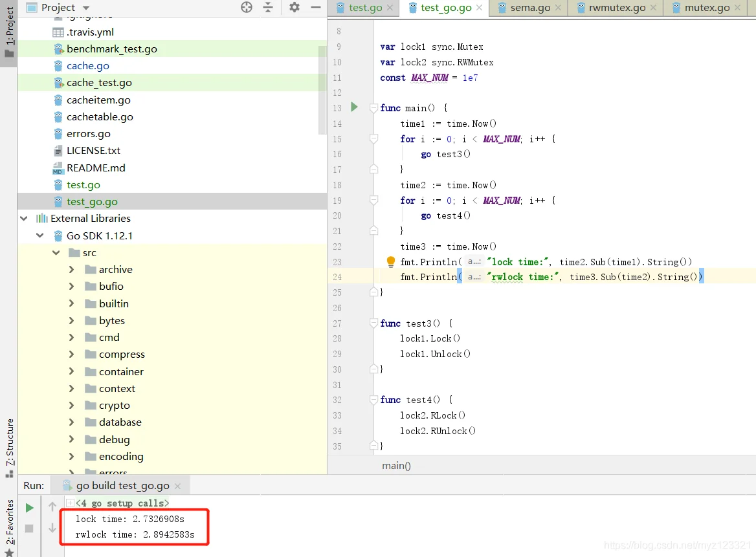The width and height of the screenshot is (756, 557).
Task: Toggle fold marker at func main line
Action: point(373,107)
